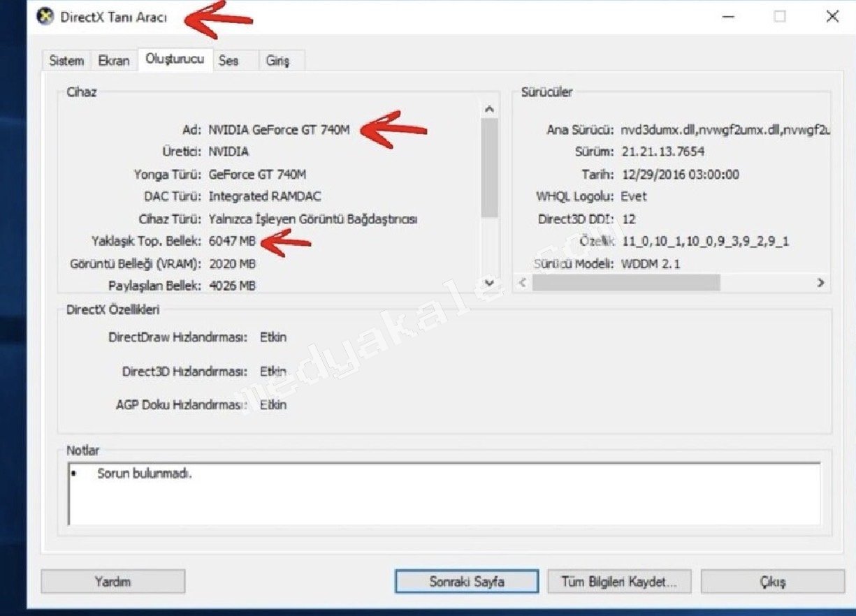
Task: Switch to the Sistem tab
Action: [66, 61]
